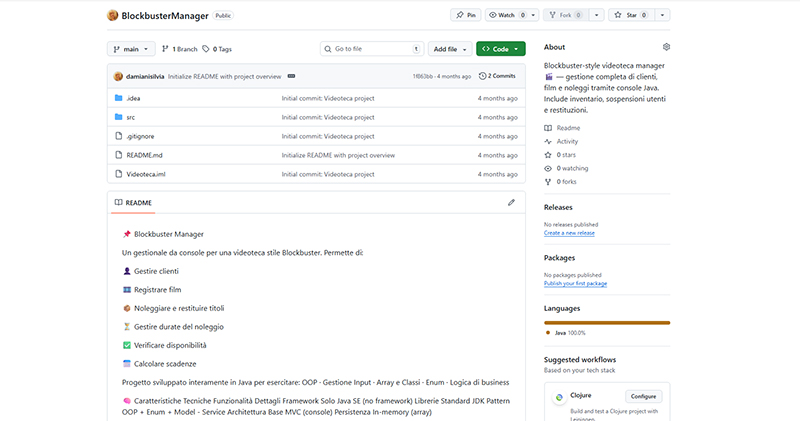Configure the Clojure suggested workflow

pos(643,396)
